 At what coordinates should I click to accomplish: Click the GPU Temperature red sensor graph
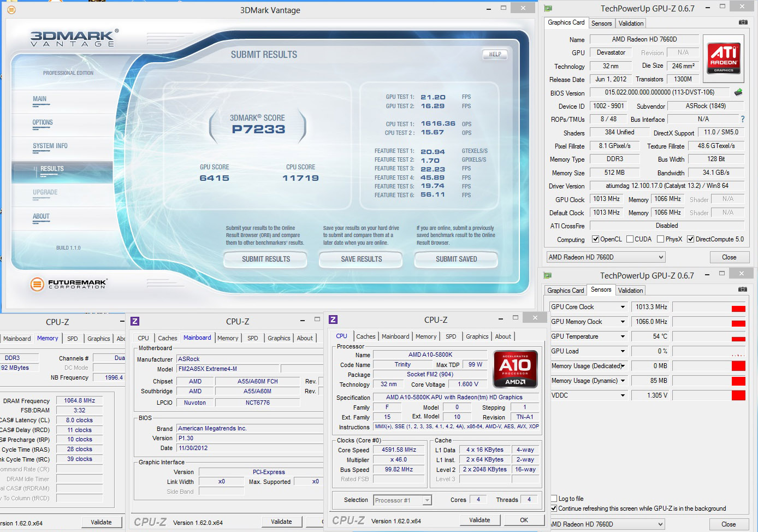click(709, 337)
